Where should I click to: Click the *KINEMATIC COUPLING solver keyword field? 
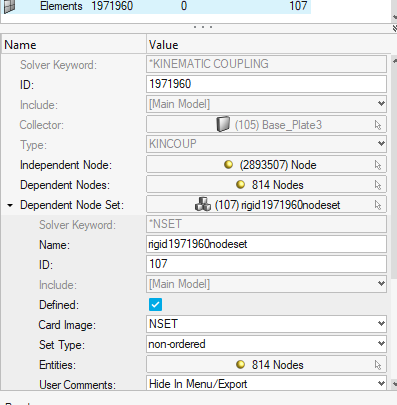tap(266, 64)
